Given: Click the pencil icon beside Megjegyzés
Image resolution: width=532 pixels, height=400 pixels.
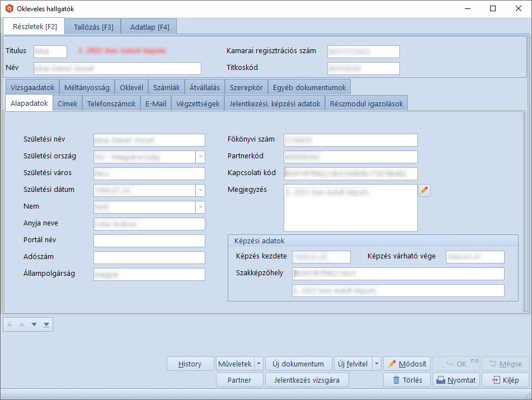Looking at the screenshot, I should click(x=424, y=191).
